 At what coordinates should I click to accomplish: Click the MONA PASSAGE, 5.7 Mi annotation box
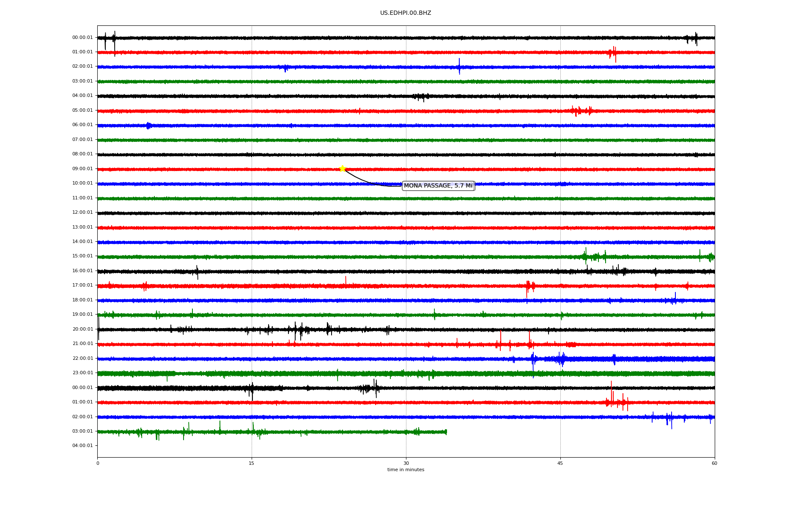coord(438,186)
